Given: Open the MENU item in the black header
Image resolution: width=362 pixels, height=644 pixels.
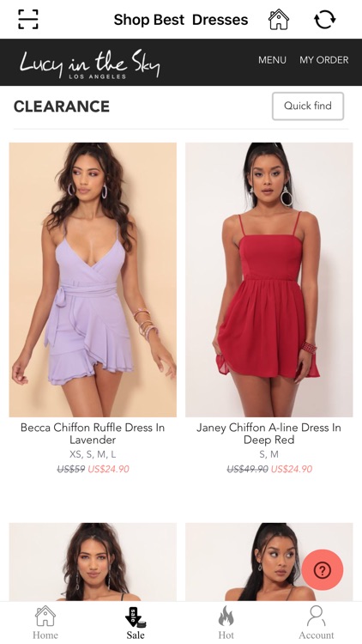Looking at the screenshot, I should coord(272,60).
